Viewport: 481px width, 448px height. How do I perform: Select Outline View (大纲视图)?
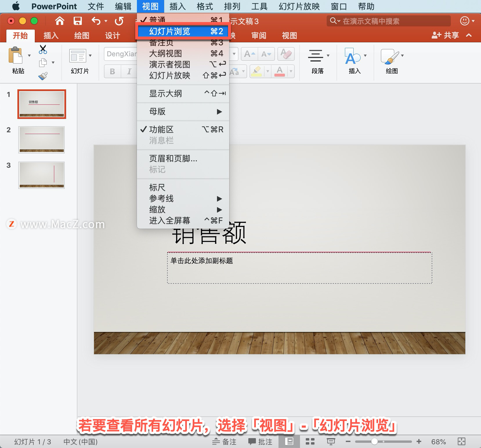tap(183, 53)
